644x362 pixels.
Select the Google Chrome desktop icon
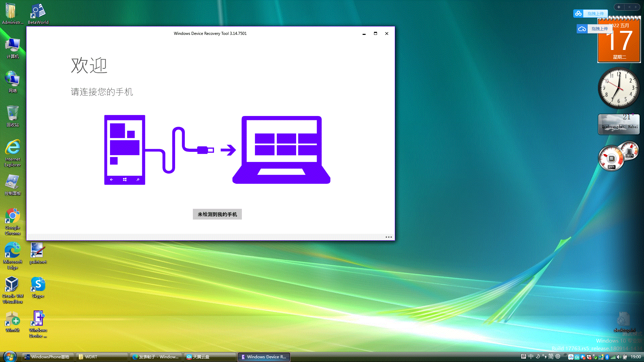[12, 222]
